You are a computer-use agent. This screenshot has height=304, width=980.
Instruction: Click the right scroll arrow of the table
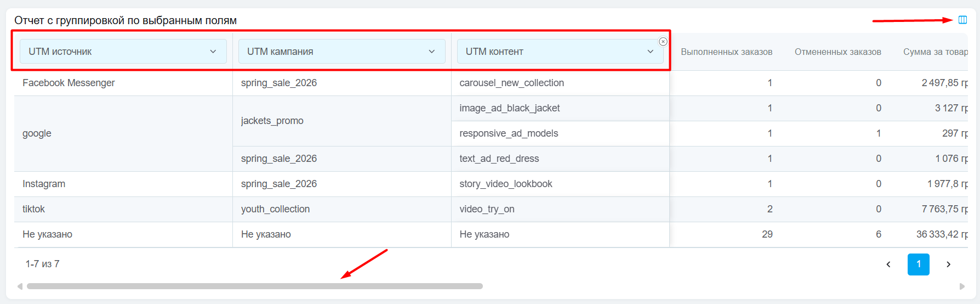pos(961,286)
